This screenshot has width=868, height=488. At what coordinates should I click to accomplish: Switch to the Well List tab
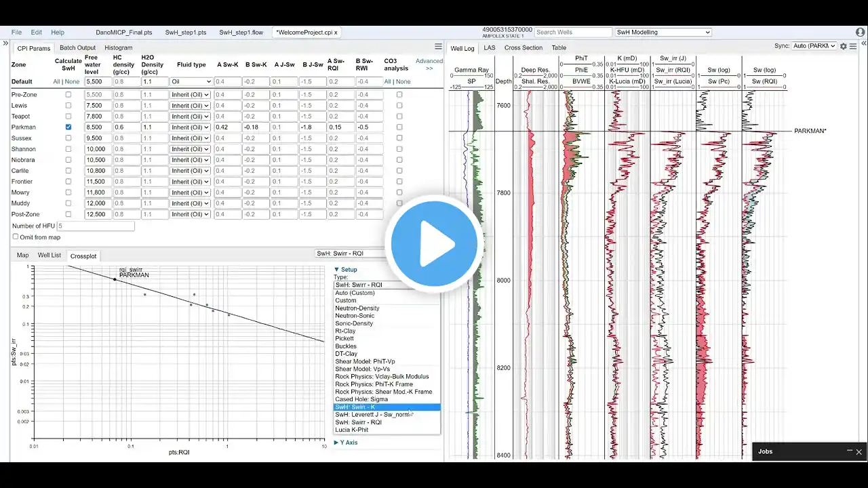pyautogui.click(x=50, y=256)
